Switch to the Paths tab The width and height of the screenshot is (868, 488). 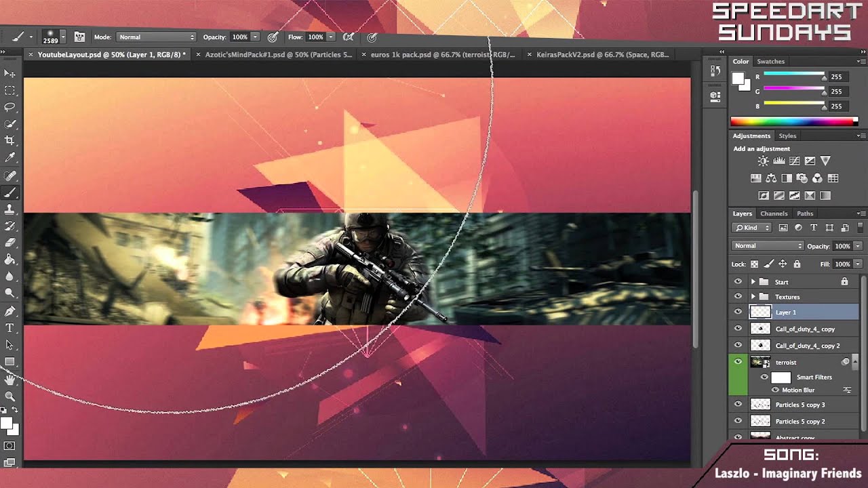(805, 213)
